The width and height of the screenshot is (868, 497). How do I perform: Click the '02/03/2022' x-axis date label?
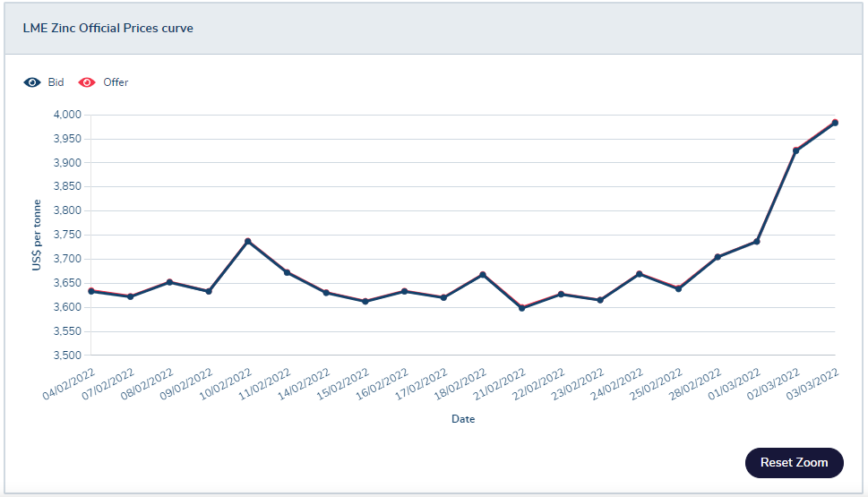pos(774,383)
